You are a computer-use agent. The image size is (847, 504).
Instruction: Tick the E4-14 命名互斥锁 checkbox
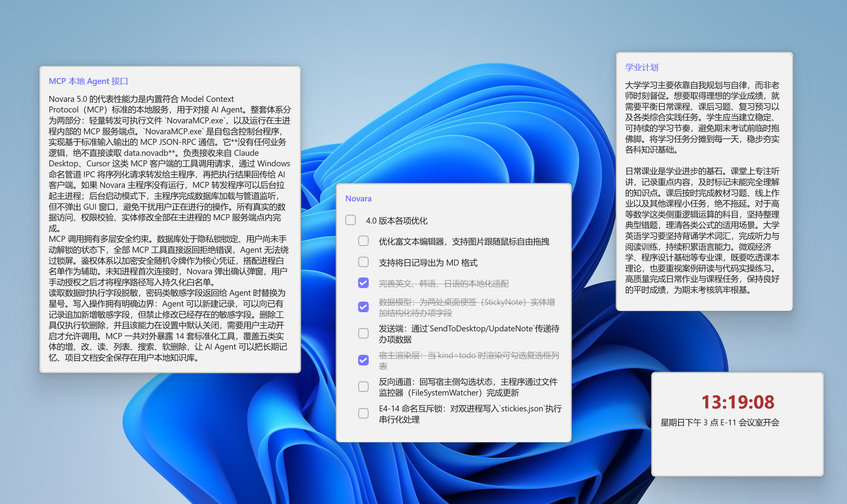pyautogui.click(x=363, y=413)
